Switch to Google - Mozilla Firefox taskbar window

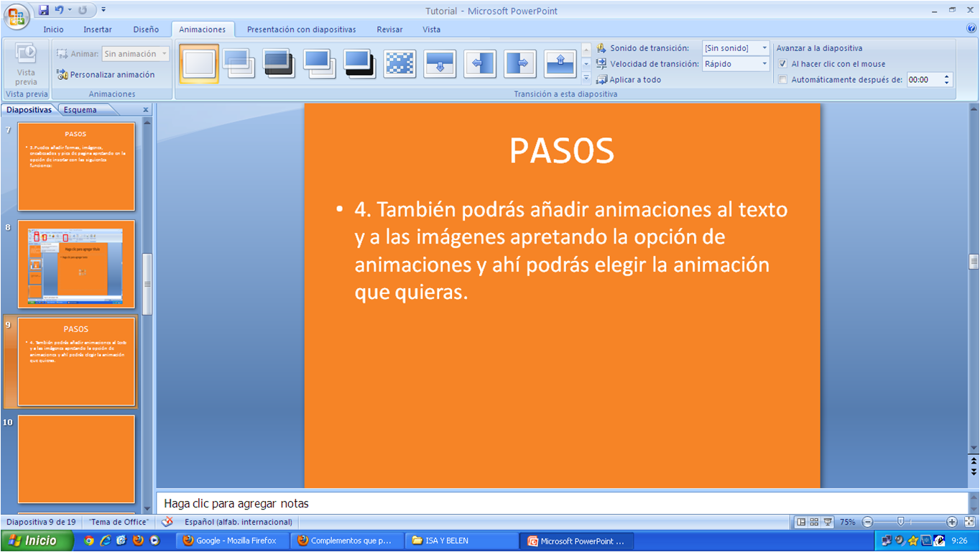tap(232, 540)
